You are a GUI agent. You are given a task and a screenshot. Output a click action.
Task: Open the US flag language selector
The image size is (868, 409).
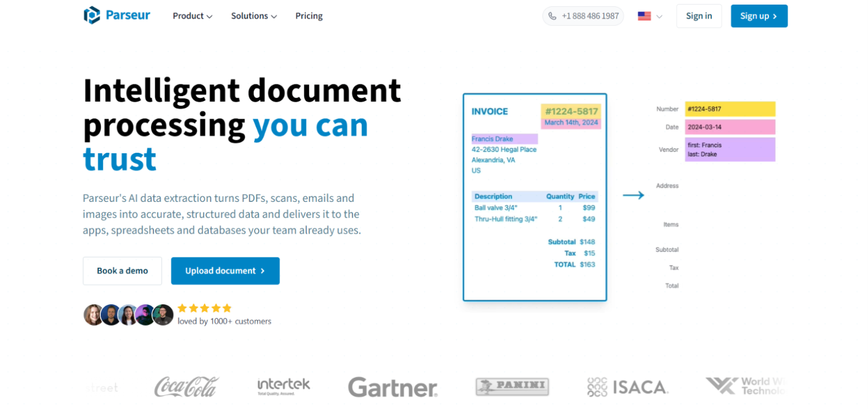[650, 16]
